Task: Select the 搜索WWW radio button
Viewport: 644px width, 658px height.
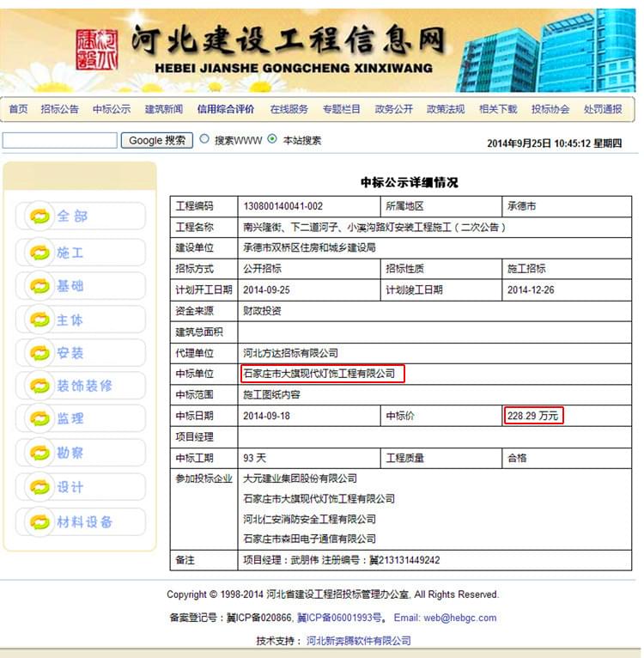Action: [x=204, y=139]
